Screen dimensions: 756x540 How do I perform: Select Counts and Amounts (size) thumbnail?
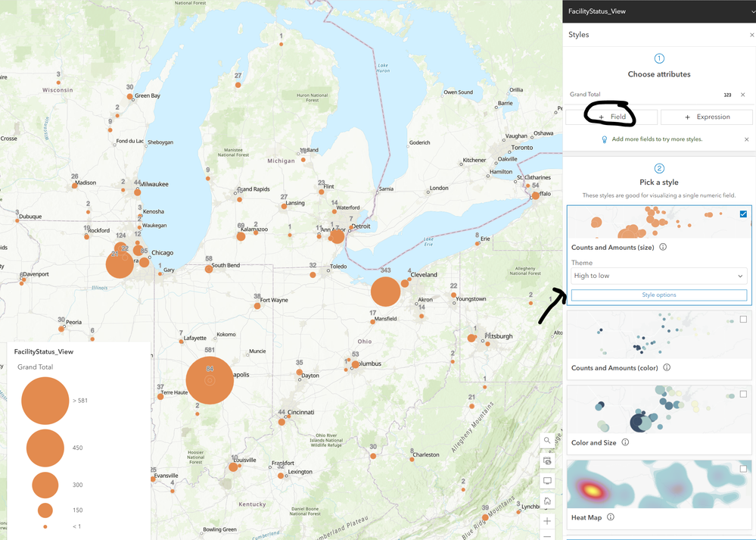(659, 222)
